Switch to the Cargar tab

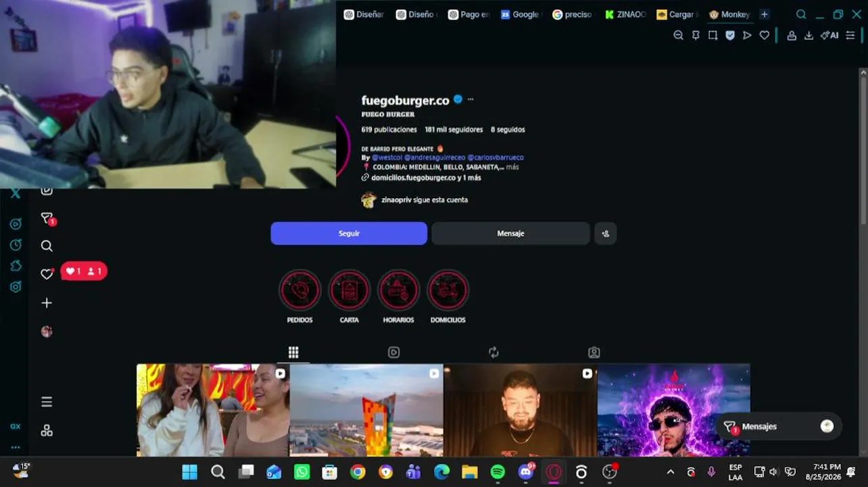(677, 14)
